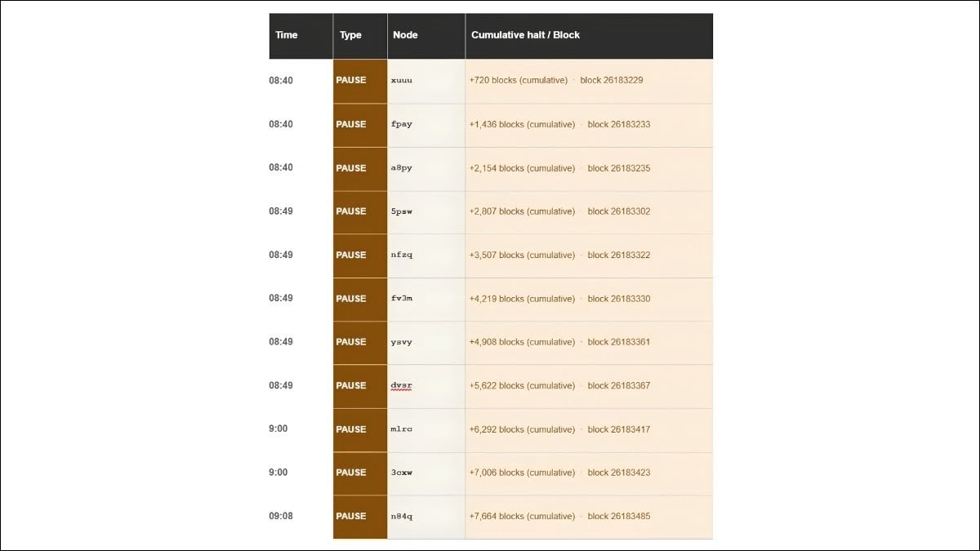Click the PAUSE cell in mlrc row
This screenshot has width=980, height=551.
360,429
